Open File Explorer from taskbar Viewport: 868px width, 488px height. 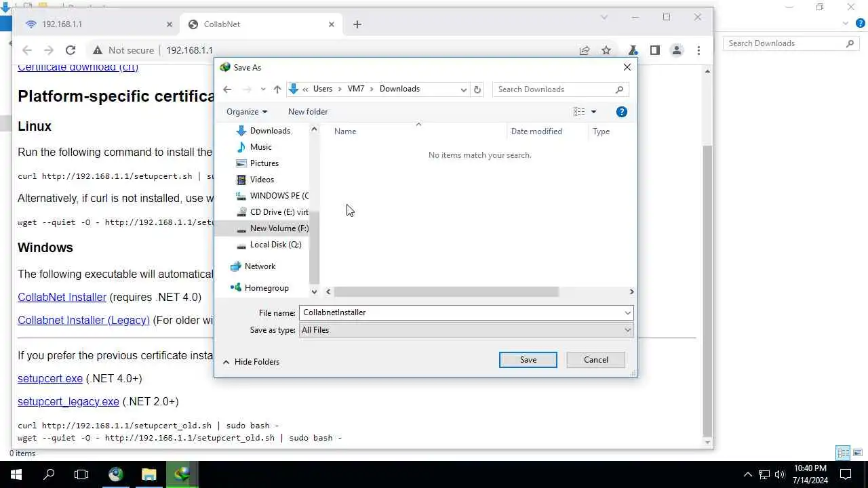(149, 474)
